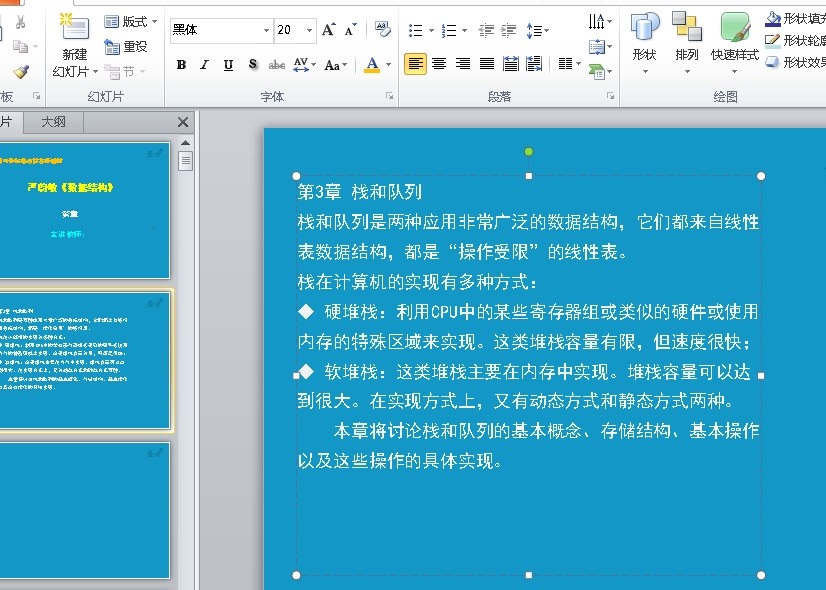The width and height of the screenshot is (826, 590).
Task: Click the Copy icon in clipboard group
Action: coord(21,46)
